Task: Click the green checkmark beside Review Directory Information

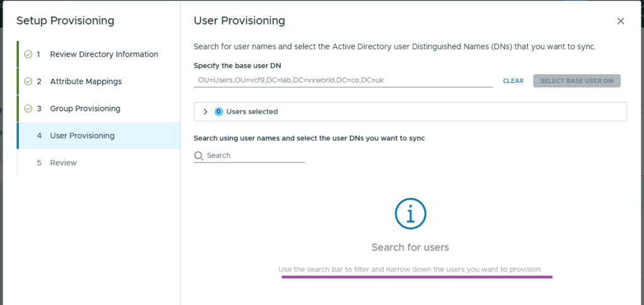Action: coord(28,54)
